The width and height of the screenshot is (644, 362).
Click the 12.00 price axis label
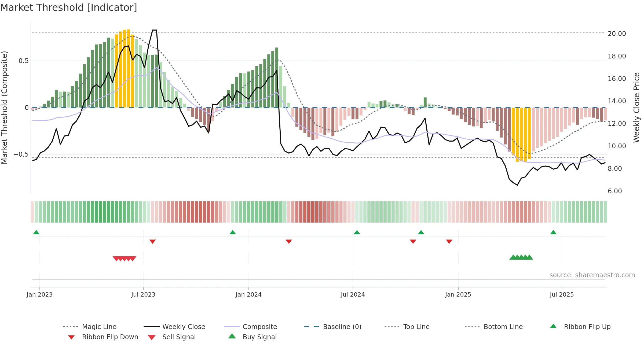tap(617, 123)
